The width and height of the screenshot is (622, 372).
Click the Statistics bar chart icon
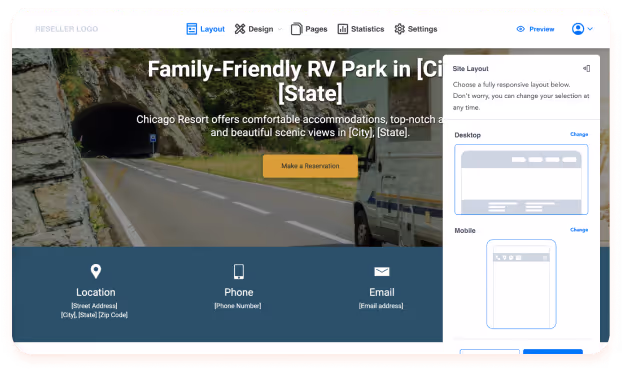click(x=343, y=29)
